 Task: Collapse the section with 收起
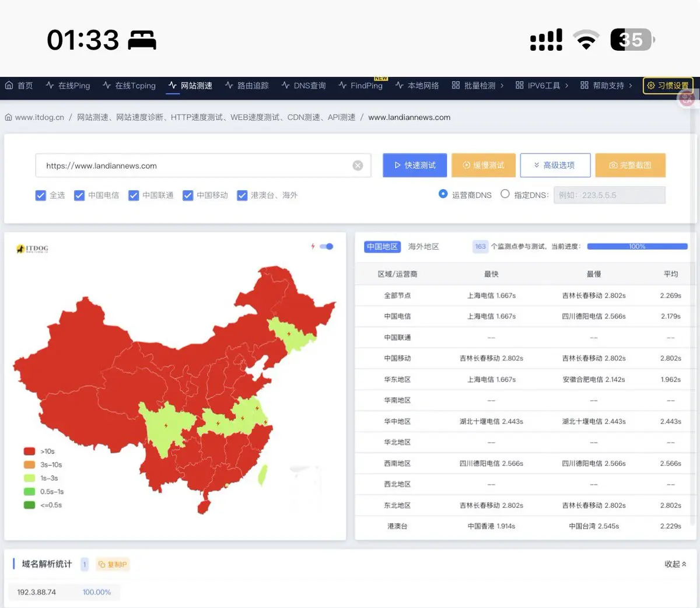pos(675,564)
